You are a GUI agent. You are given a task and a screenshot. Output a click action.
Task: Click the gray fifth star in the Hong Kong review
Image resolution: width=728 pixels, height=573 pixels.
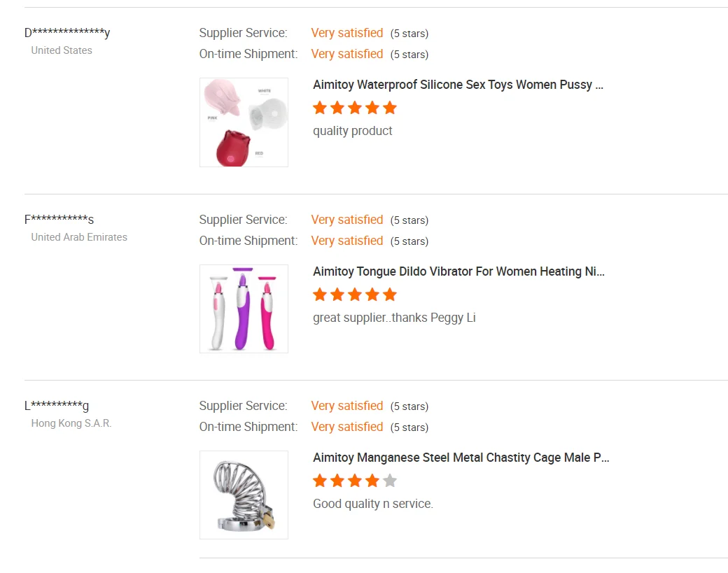tap(390, 481)
